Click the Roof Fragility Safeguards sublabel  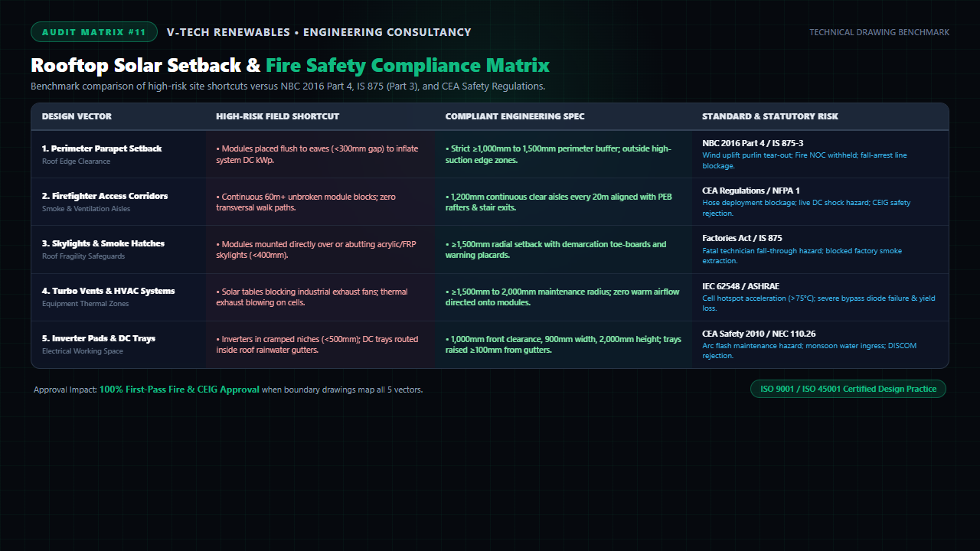83,256
